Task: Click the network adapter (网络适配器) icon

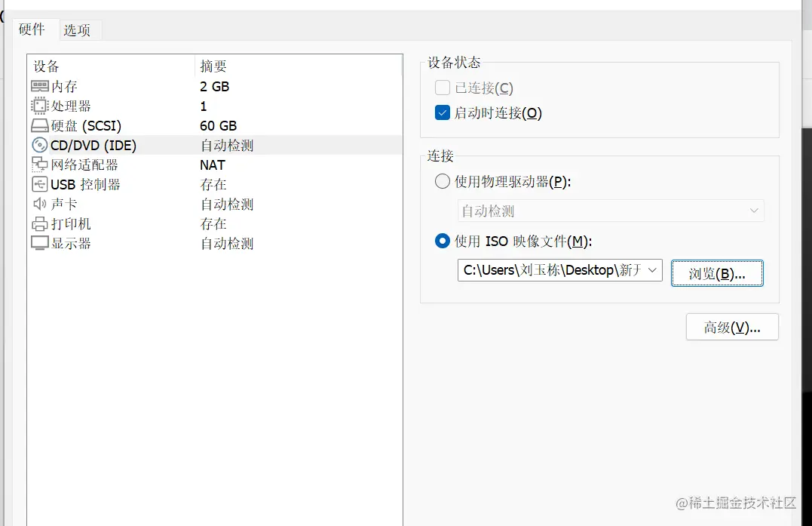Action: [40, 165]
